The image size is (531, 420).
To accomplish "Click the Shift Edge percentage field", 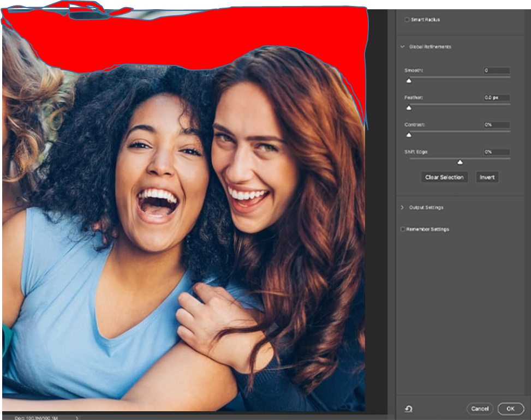I will (497, 152).
